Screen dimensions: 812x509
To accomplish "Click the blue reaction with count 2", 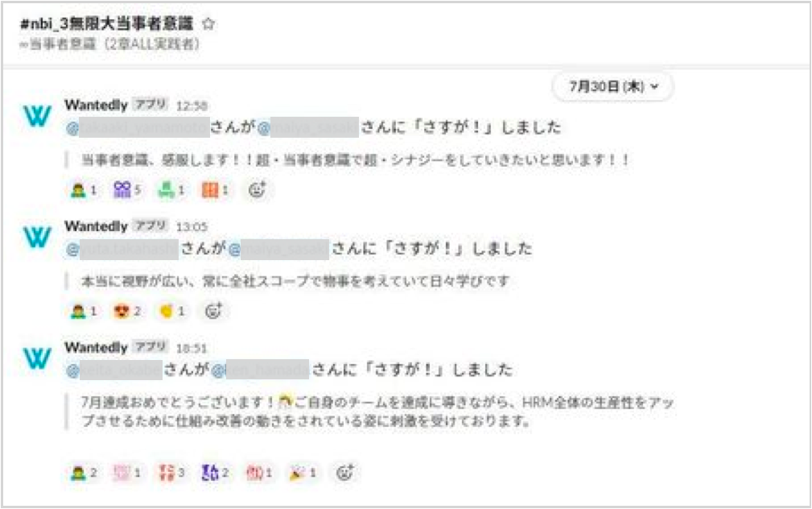I will [215, 473].
